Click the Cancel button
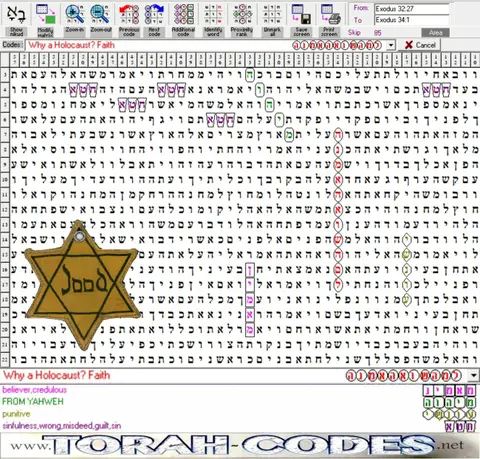Viewport: 480px width, 459px height. 420,45
